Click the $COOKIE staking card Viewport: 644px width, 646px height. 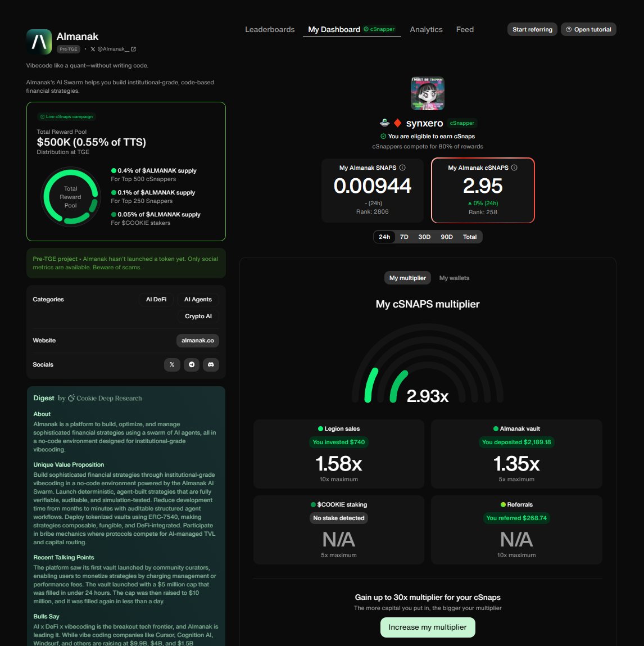click(x=338, y=530)
